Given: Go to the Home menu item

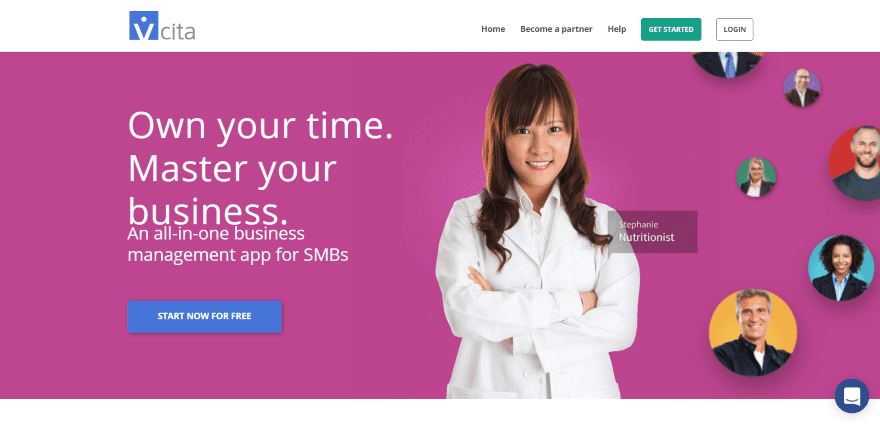Looking at the screenshot, I should (x=493, y=29).
